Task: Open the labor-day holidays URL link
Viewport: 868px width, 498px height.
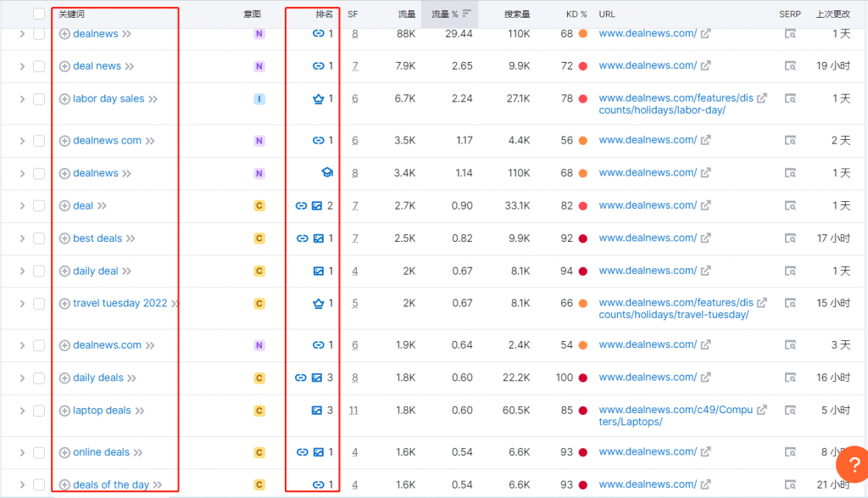Action: click(x=676, y=104)
